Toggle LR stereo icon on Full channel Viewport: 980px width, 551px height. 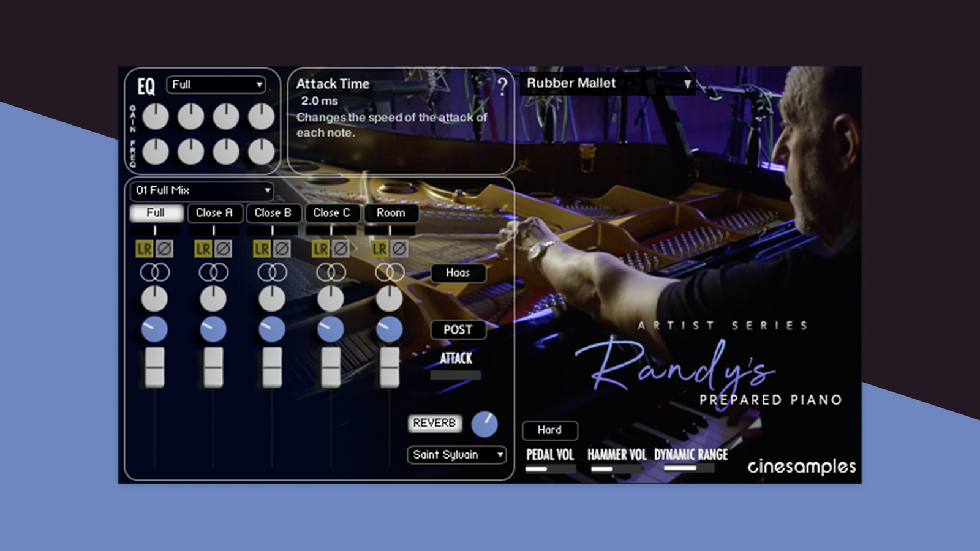click(144, 249)
